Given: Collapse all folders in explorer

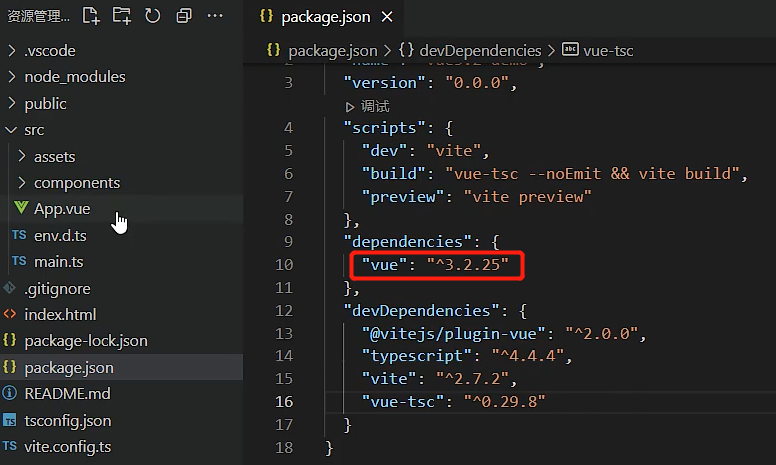Looking at the screenshot, I should [x=184, y=16].
